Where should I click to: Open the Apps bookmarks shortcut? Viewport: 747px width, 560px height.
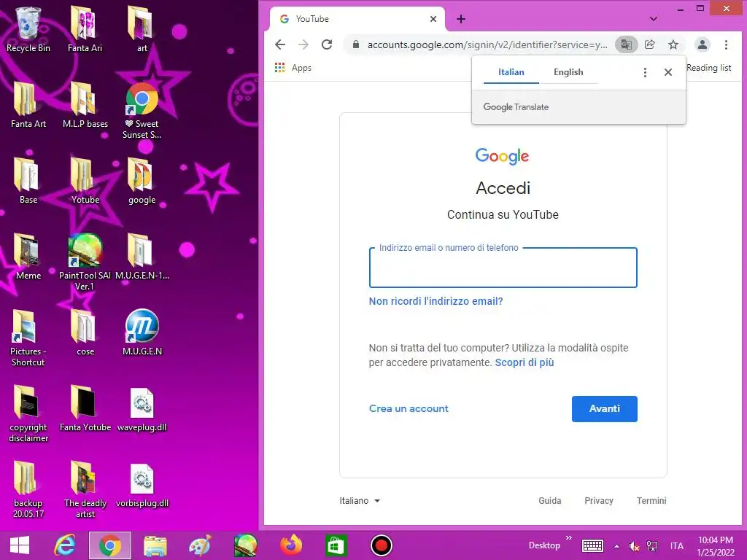click(x=293, y=68)
